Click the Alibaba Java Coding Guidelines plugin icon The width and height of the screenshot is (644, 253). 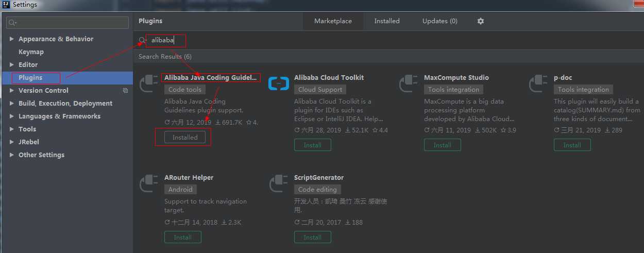[149, 83]
